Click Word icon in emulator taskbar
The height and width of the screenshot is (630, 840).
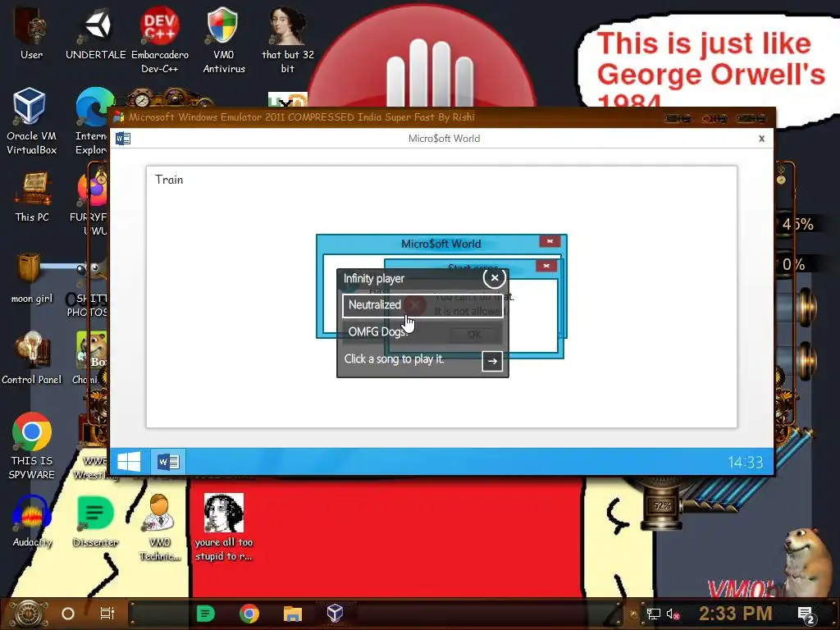click(x=168, y=461)
